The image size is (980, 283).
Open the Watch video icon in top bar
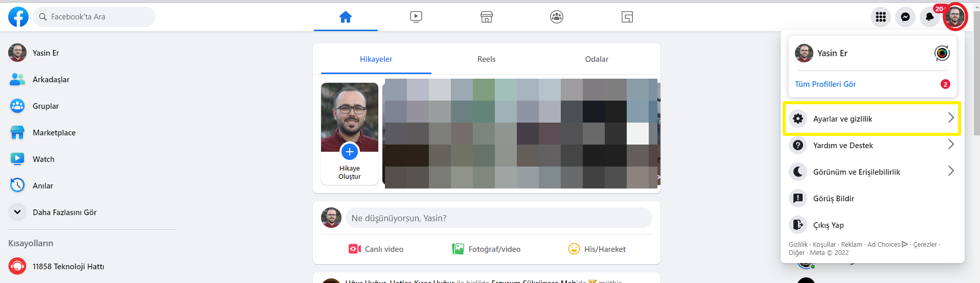click(416, 17)
